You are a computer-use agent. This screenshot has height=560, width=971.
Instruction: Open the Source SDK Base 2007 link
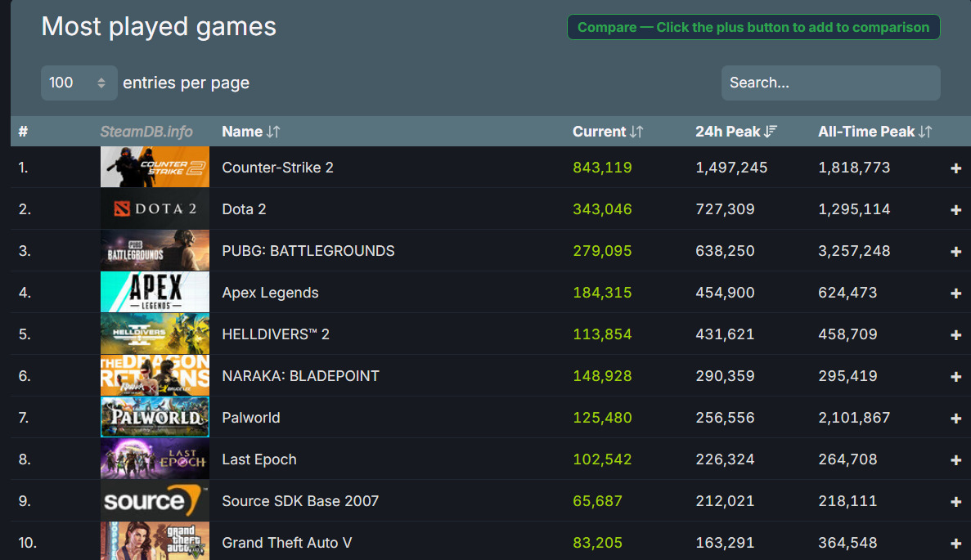(x=300, y=501)
